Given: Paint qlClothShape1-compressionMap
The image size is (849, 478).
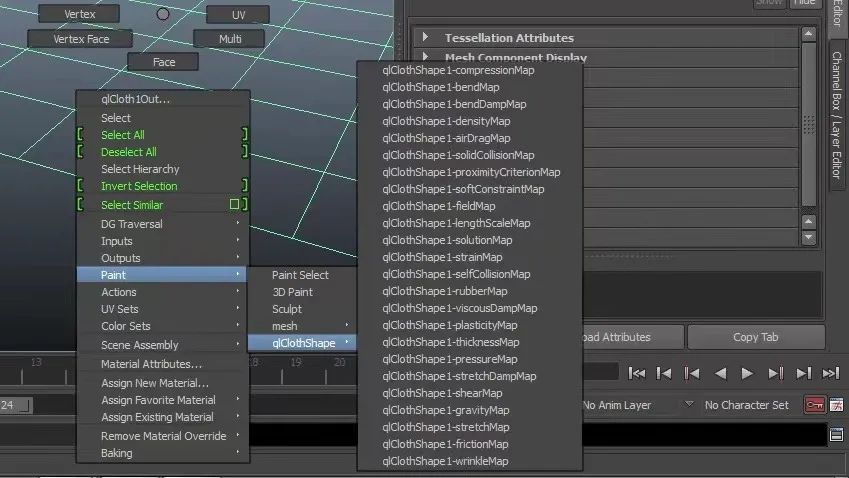Looking at the screenshot, I should [x=469, y=70].
